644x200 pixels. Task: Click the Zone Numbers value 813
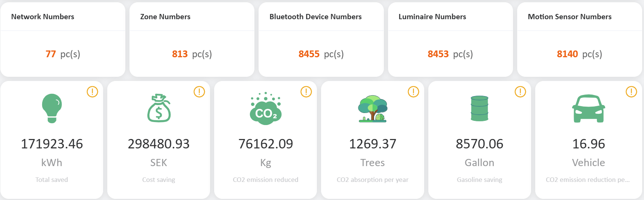[x=180, y=54]
